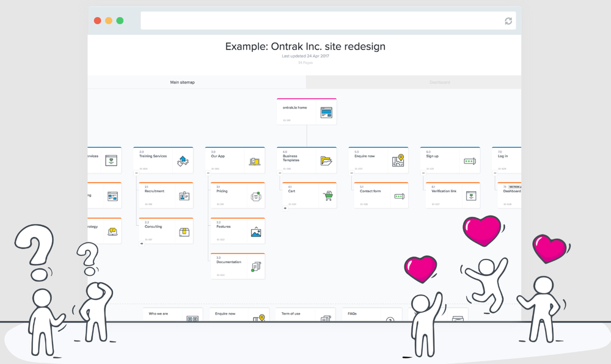Click the 'Example: Ontrak Inc. site redesign' heading
Image resolution: width=611 pixels, height=364 pixels.
(305, 46)
